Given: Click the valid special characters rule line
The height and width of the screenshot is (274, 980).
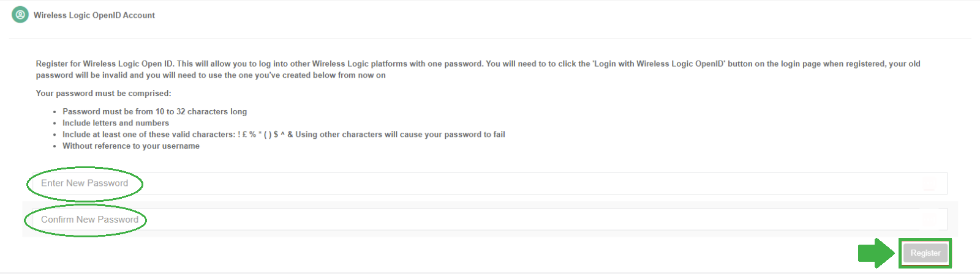Looking at the screenshot, I should pos(284,135).
